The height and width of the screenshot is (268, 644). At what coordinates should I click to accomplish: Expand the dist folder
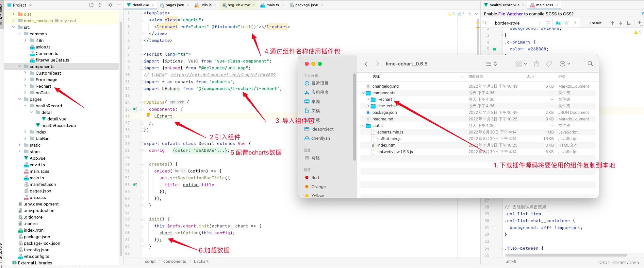tap(13, 14)
